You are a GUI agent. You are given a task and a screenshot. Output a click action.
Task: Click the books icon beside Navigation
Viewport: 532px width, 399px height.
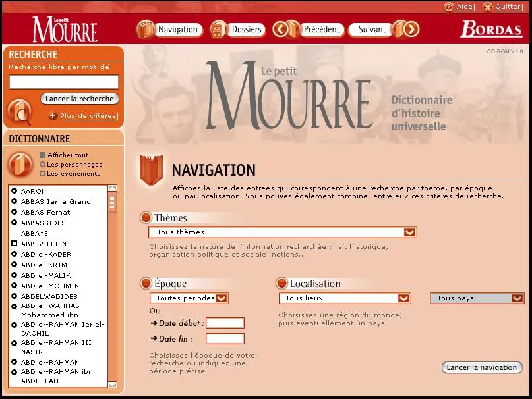[145, 29]
